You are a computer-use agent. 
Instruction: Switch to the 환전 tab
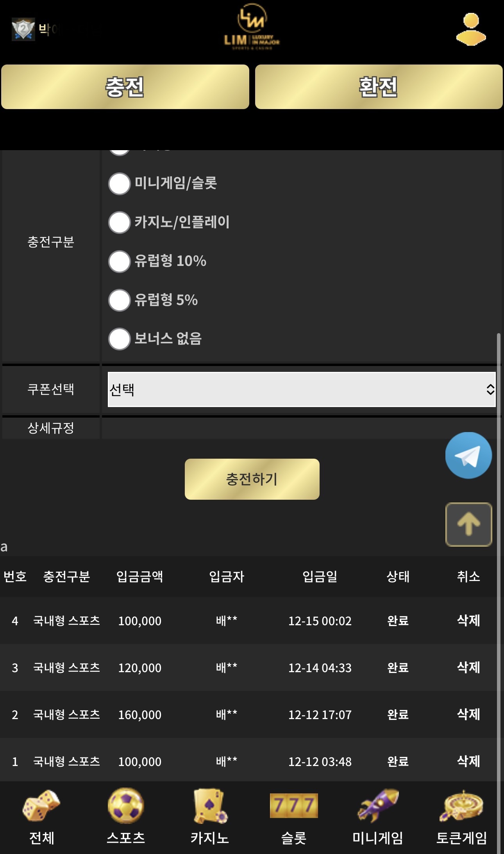pyautogui.click(x=379, y=87)
